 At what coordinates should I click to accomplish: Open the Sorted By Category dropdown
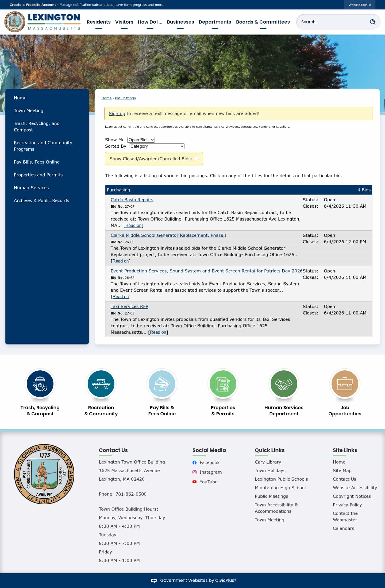tap(157, 146)
